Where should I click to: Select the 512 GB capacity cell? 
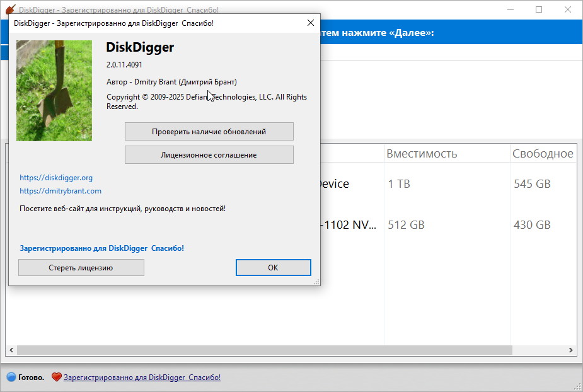tap(406, 224)
